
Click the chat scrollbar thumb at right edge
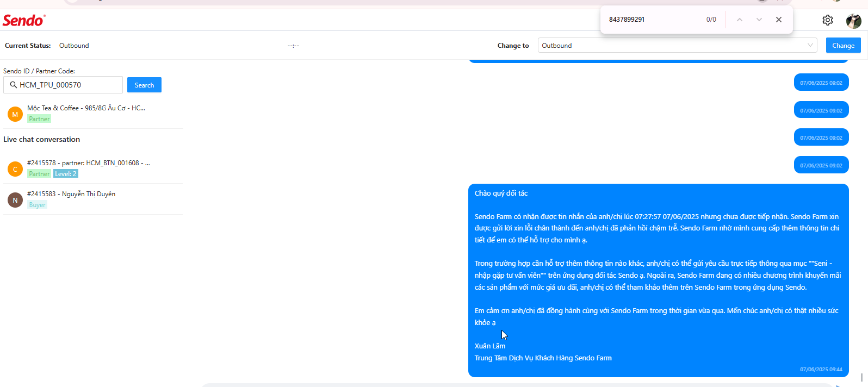pyautogui.click(x=862, y=377)
